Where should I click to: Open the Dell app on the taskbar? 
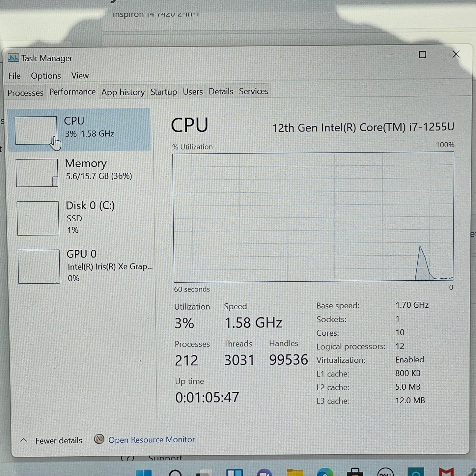point(385,472)
